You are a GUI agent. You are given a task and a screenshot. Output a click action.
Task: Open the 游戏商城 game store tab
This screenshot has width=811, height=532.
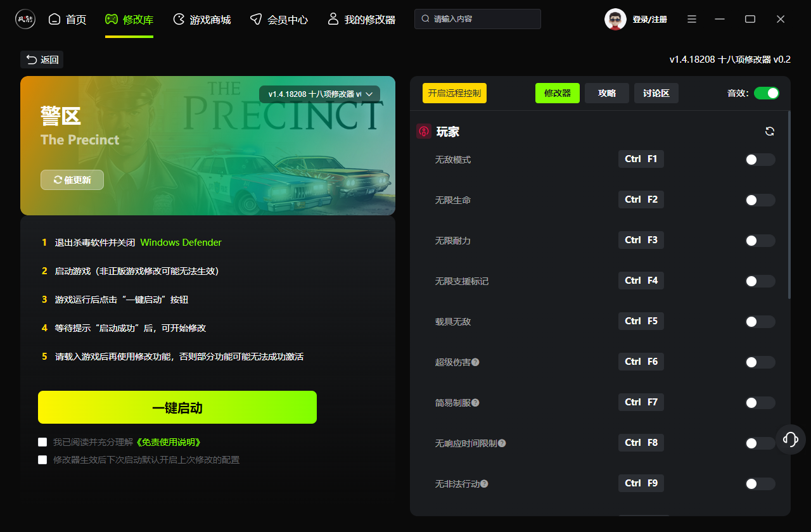[202, 20]
